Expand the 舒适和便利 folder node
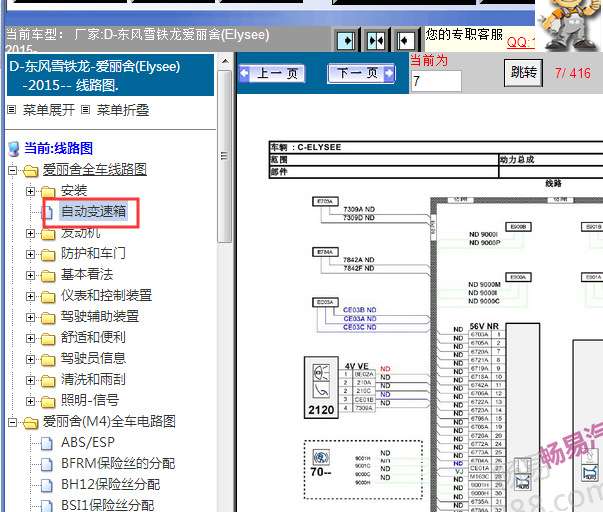Image resolution: width=603 pixels, height=512 pixels. point(30,338)
